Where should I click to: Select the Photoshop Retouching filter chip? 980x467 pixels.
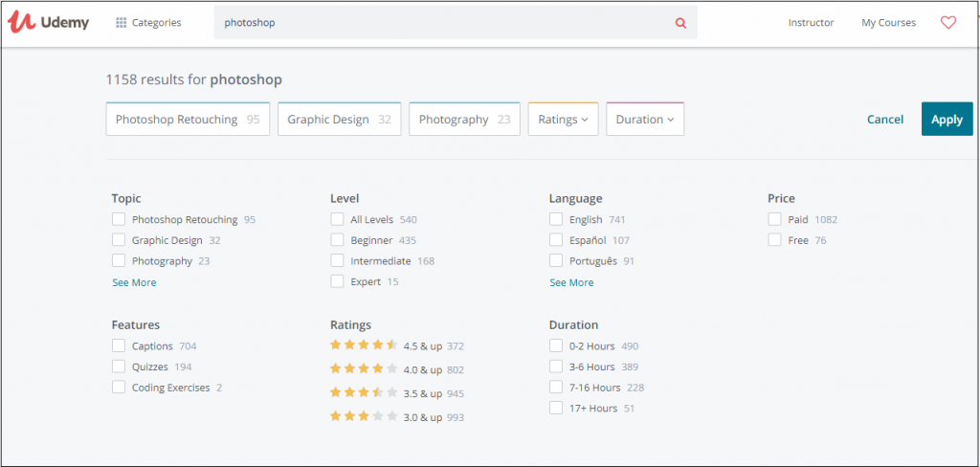click(189, 120)
